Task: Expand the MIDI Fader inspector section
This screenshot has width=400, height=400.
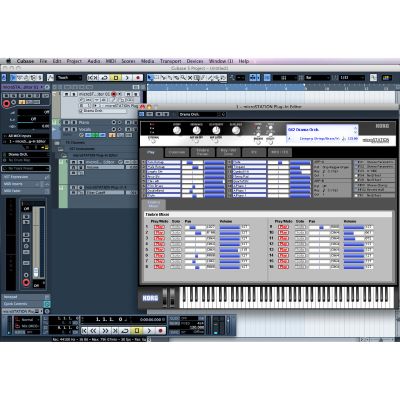Action: (26, 191)
